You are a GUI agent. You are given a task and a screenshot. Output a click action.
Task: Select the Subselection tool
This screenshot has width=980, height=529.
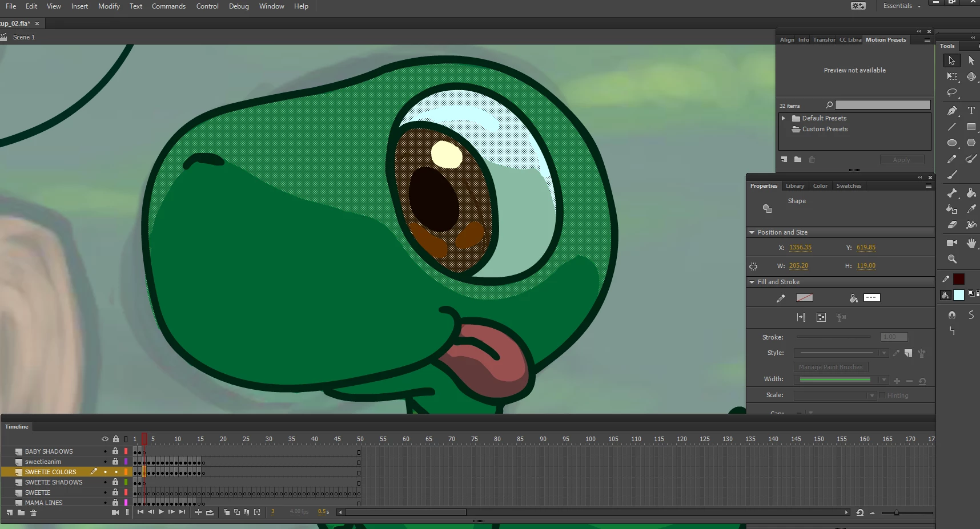point(971,60)
